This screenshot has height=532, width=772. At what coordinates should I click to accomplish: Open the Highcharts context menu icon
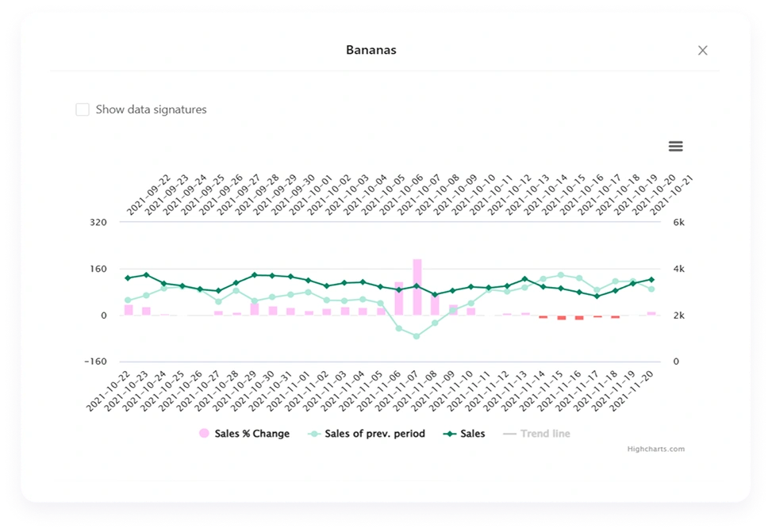tap(675, 146)
